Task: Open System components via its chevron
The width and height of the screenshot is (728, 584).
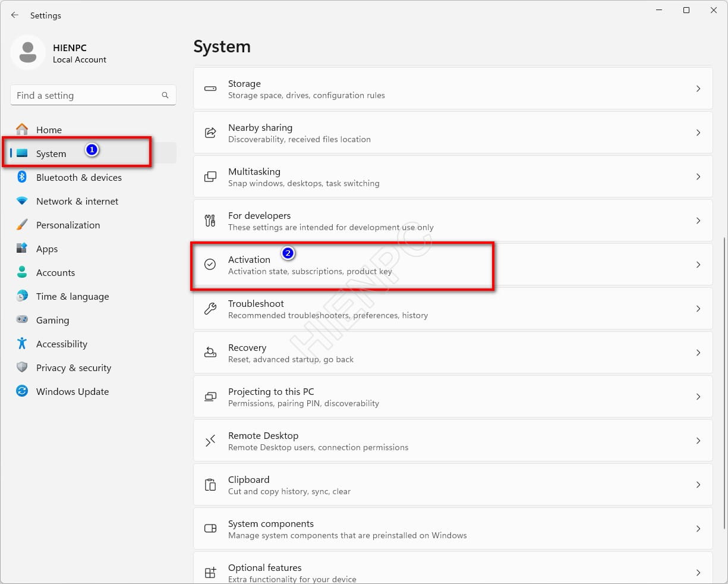Action: [698, 529]
